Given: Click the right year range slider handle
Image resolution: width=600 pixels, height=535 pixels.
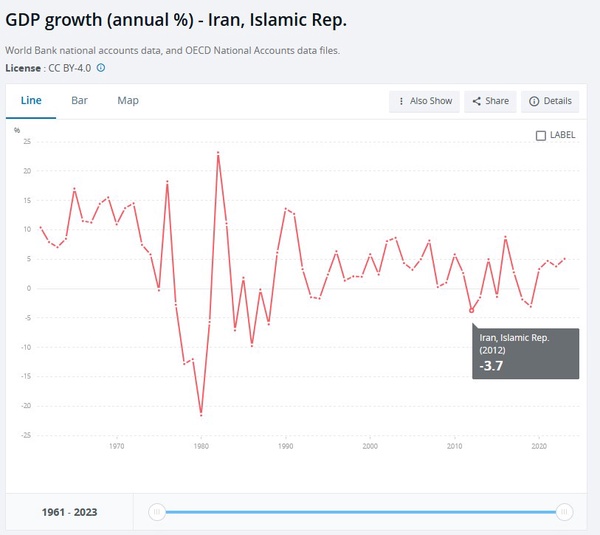Looking at the screenshot, I should coord(564,512).
